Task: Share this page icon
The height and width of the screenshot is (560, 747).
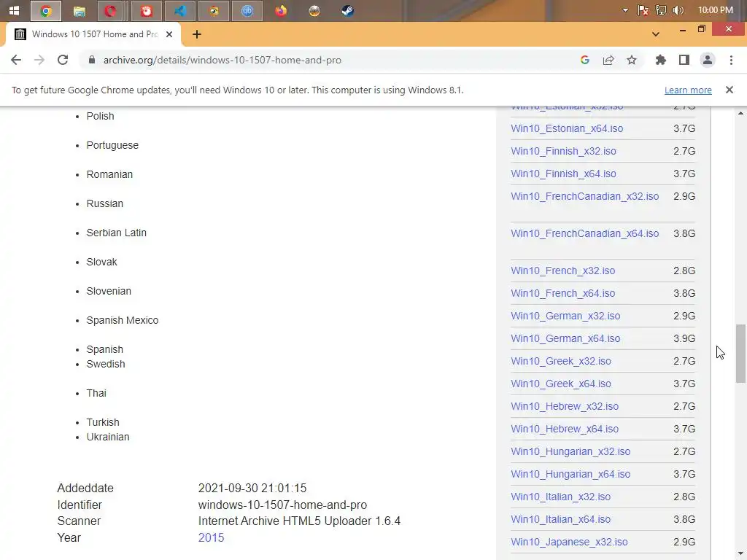Action: pos(608,60)
